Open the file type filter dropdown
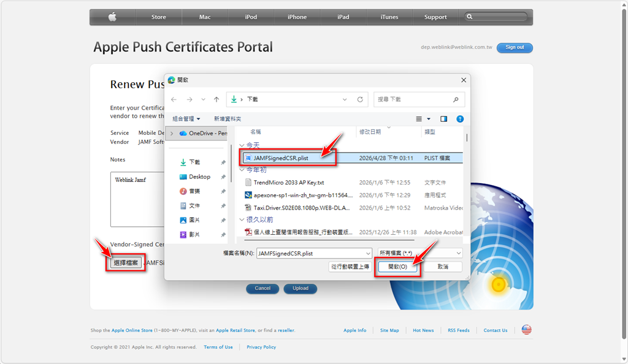The image size is (628, 364). [419, 253]
